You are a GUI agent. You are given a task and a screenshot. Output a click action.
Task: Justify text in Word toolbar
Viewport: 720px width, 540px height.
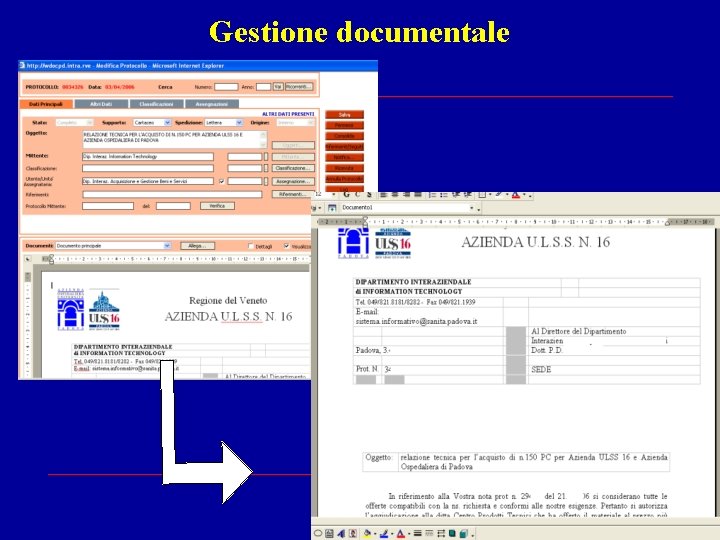tap(417, 195)
